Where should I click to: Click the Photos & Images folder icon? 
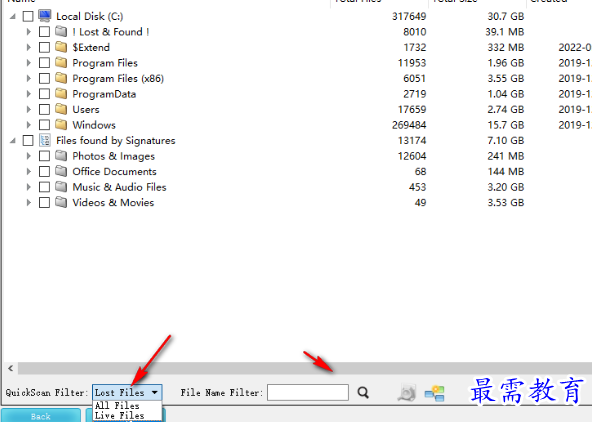[x=61, y=156]
